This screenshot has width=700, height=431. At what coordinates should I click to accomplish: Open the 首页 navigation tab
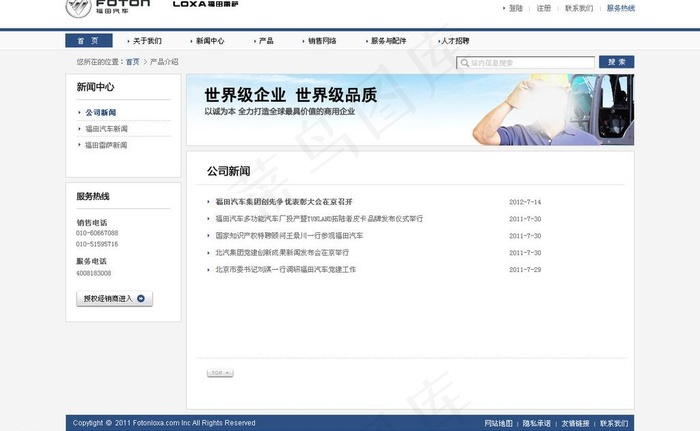[x=88, y=41]
